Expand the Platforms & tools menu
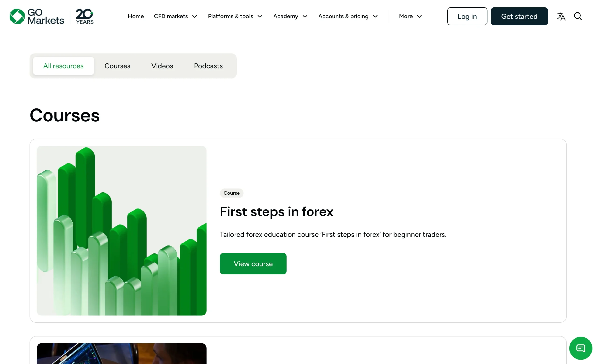Viewport: 597px width, 364px height. 235,16
